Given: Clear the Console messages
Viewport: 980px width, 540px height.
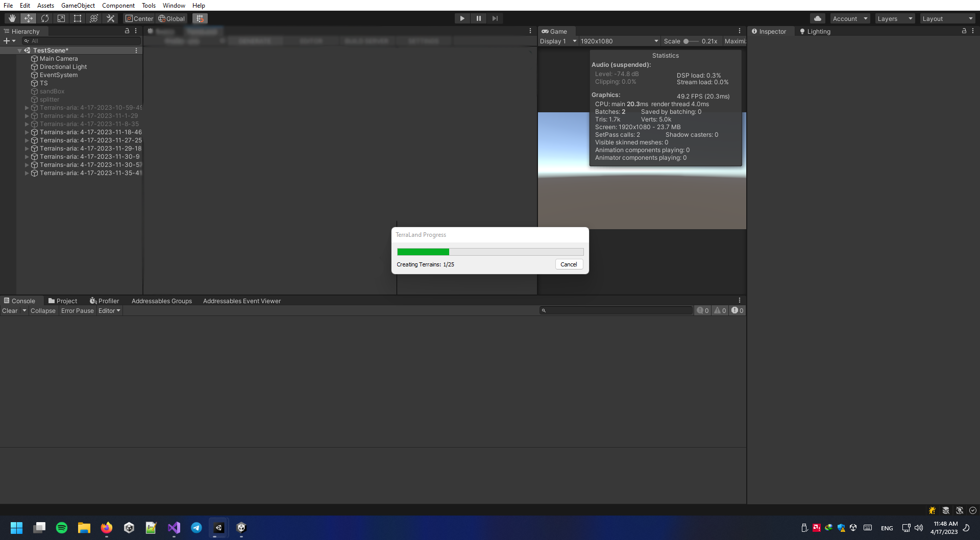Looking at the screenshot, I should pyautogui.click(x=9, y=310).
